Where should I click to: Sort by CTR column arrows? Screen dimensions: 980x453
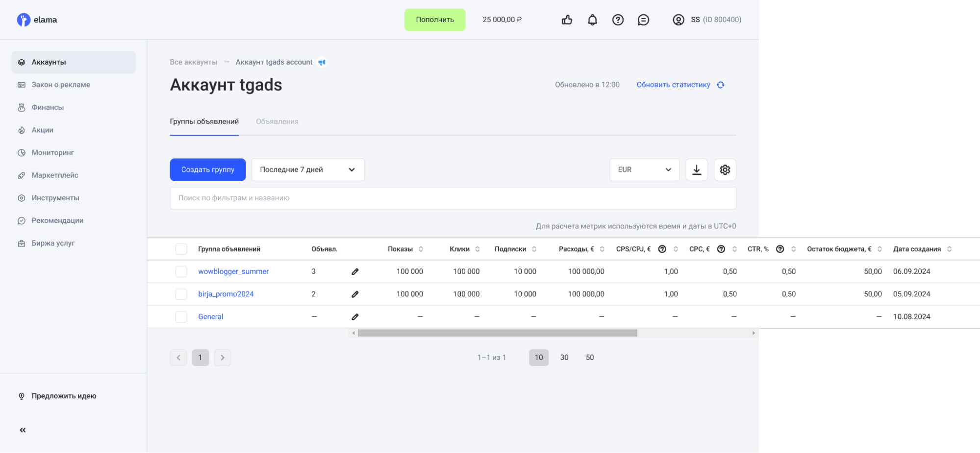(793, 249)
